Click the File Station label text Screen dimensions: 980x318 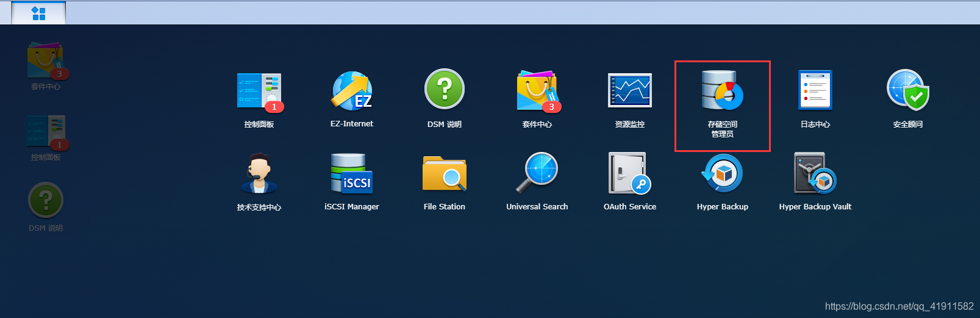pyautogui.click(x=445, y=207)
